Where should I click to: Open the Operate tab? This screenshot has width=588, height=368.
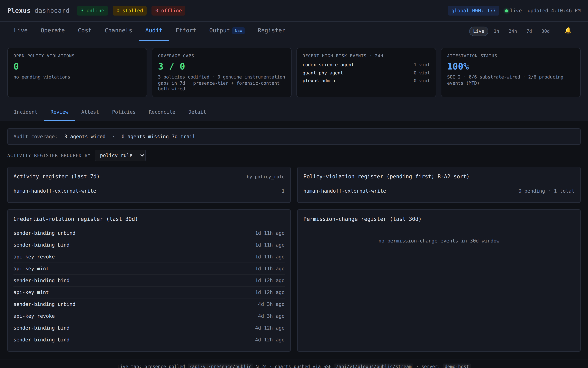53,30
